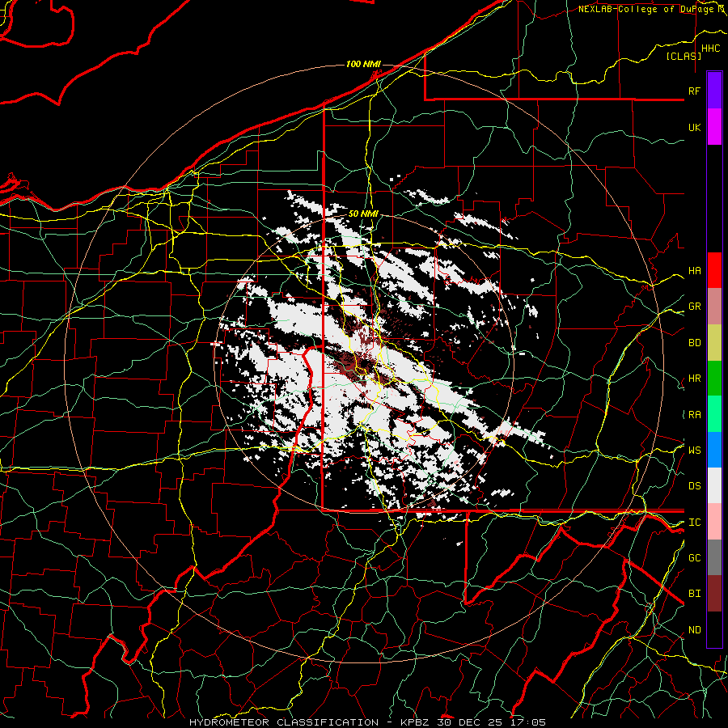Click the GR legend label text
The height and width of the screenshot is (728, 728).
tap(694, 307)
